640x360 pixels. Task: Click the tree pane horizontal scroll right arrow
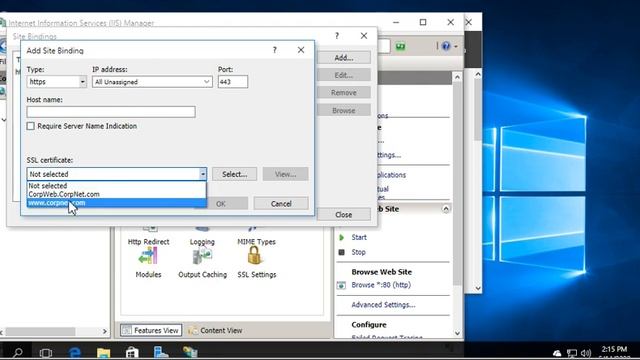click(x=104, y=331)
